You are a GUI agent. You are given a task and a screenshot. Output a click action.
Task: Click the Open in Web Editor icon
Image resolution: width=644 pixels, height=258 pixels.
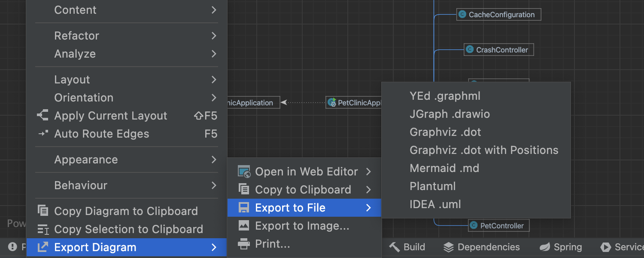[244, 172]
